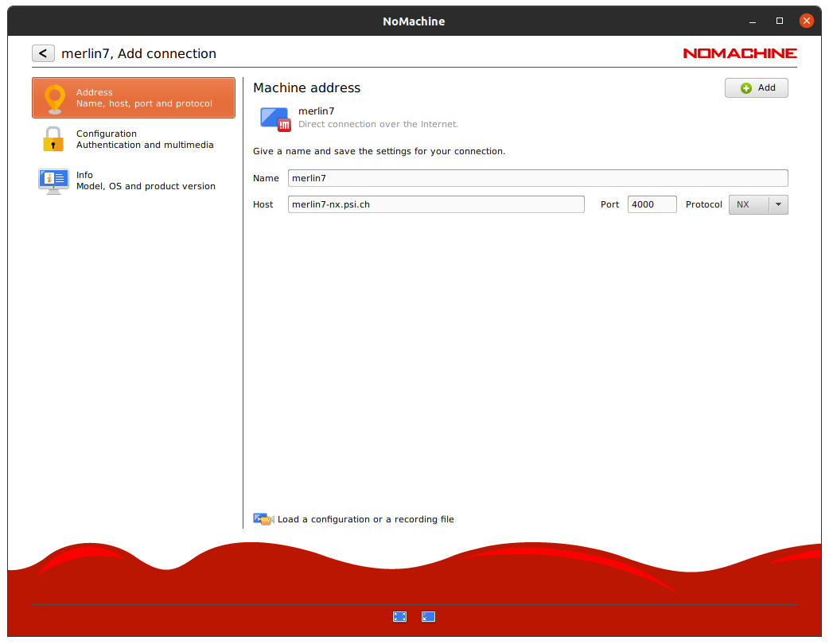Screen dimensions: 829x644
Task: Expand the Protocol chevron arrow
Action: pyautogui.click(x=778, y=204)
